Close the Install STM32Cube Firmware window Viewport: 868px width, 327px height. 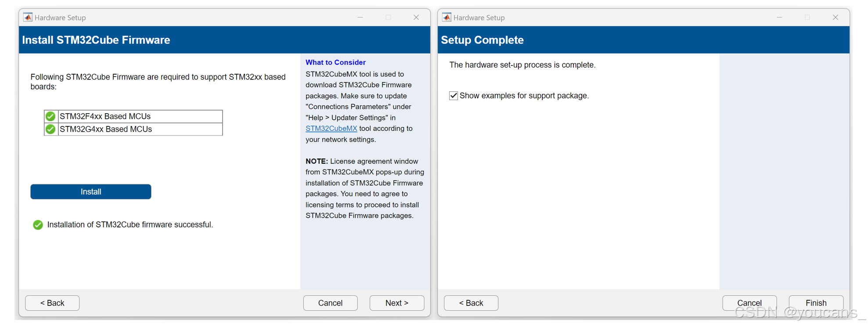coord(416,18)
